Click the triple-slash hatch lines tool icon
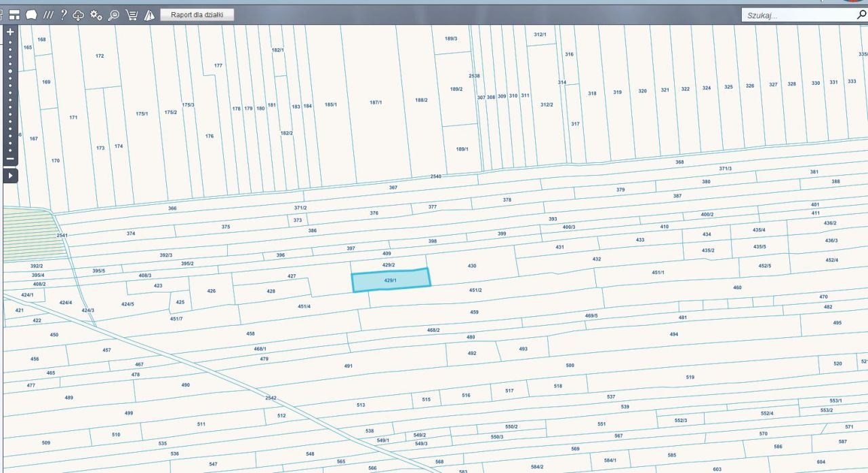Viewport: 868px width, 473px height. tap(48, 14)
